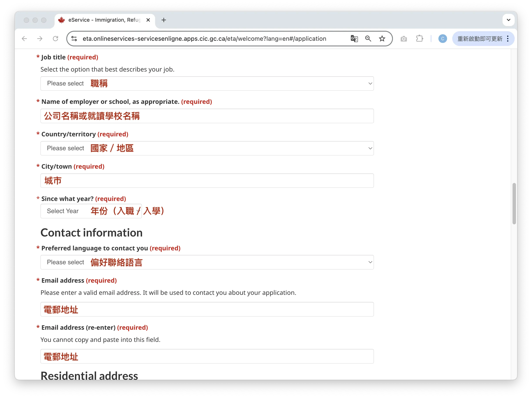Click the address bar URL
This screenshot has height=398, width=532.
click(204, 39)
